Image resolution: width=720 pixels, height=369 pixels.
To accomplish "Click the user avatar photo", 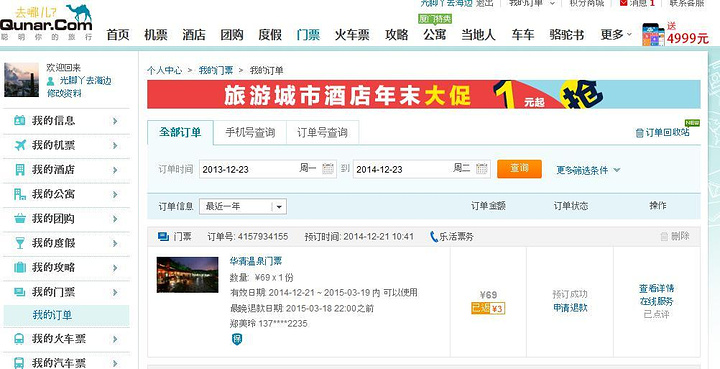I will point(22,80).
